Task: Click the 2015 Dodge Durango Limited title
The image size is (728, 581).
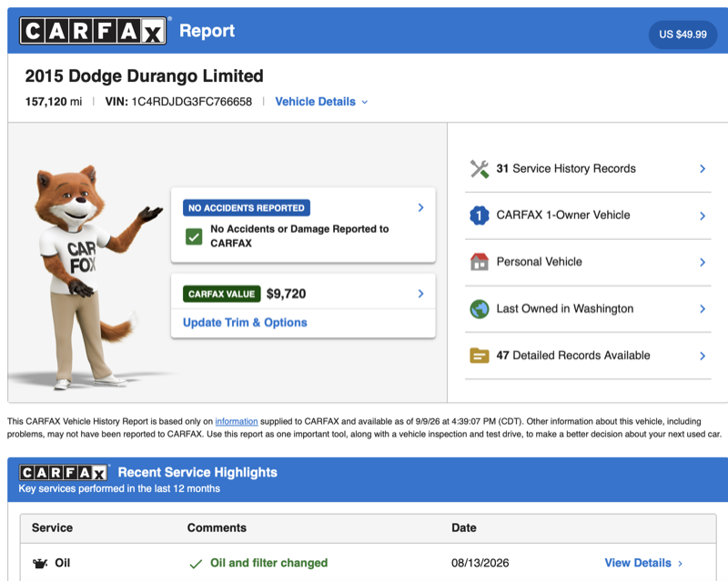Action: pos(145,76)
